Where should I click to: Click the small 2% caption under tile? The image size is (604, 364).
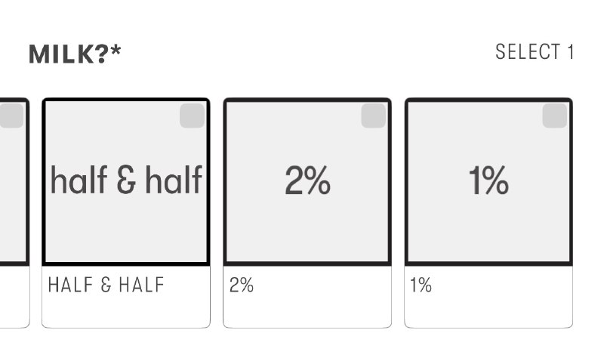point(242,285)
